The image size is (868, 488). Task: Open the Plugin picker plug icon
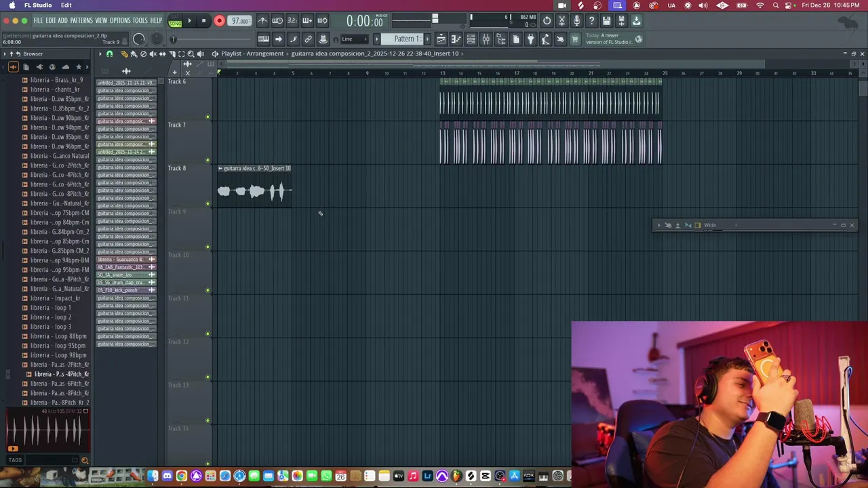coord(530,39)
